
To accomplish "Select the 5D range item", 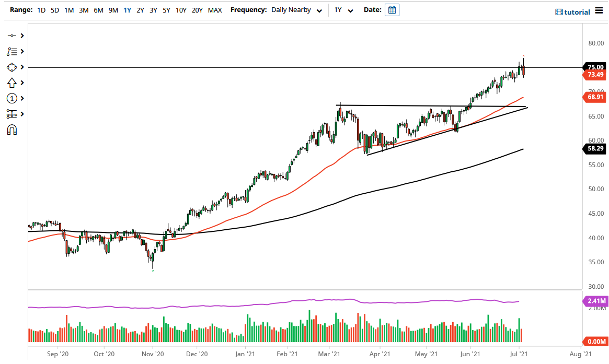I will pyautogui.click(x=54, y=9).
